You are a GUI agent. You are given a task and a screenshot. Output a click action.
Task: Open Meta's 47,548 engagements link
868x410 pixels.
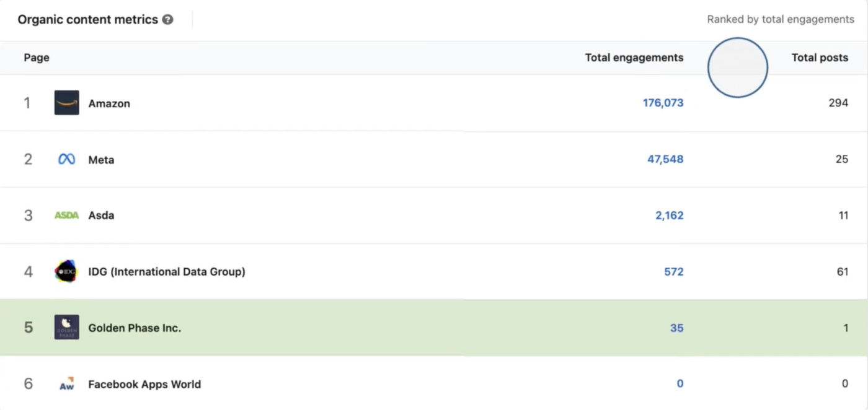(666, 159)
